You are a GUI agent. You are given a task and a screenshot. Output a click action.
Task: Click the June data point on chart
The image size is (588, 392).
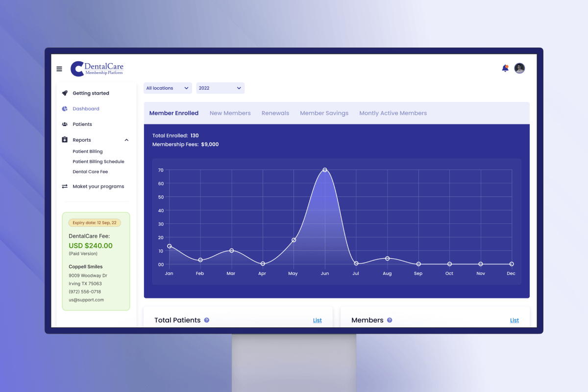click(325, 170)
